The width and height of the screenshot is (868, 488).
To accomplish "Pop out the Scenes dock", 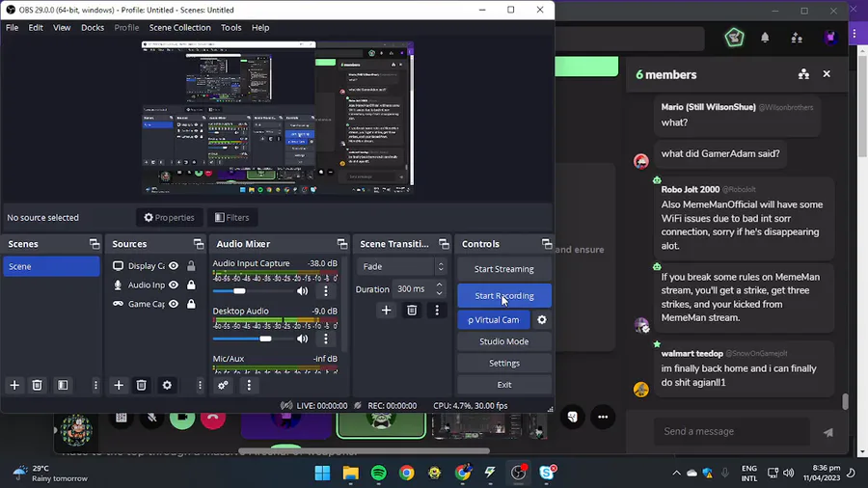I will tap(95, 244).
